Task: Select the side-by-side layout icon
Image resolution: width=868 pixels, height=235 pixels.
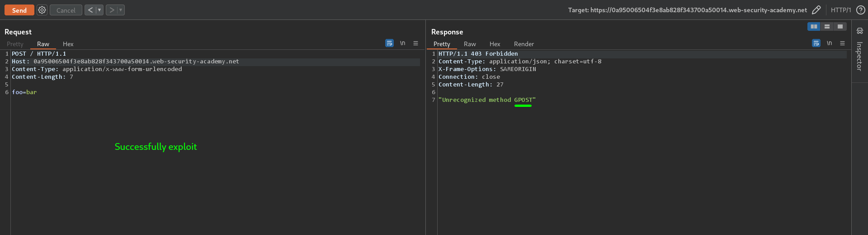Action: pos(814,27)
